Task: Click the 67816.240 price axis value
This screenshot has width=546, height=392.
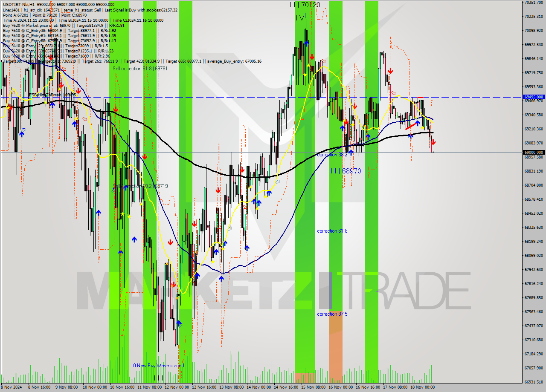Action: [x=534, y=284]
